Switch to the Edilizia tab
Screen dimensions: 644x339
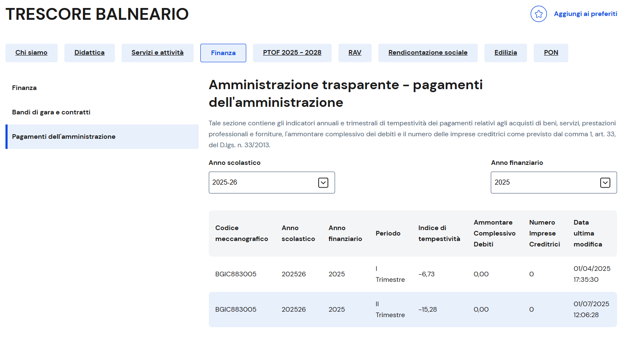pos(506,53)
